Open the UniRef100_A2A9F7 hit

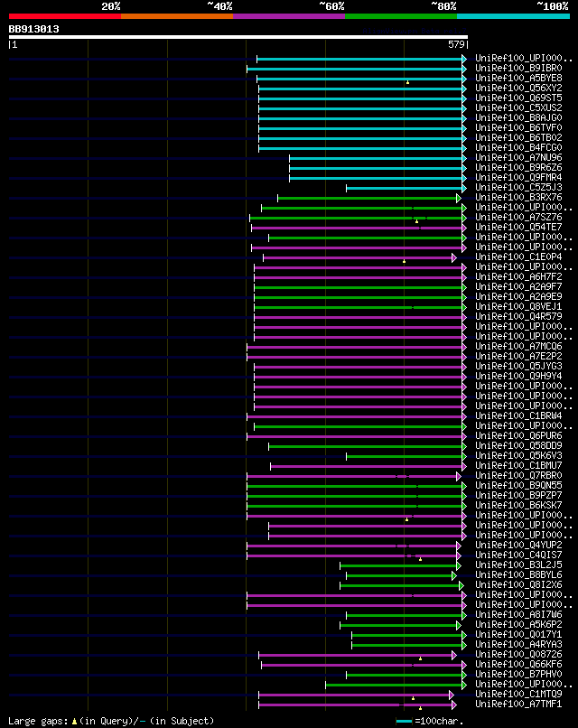[518, 287]
